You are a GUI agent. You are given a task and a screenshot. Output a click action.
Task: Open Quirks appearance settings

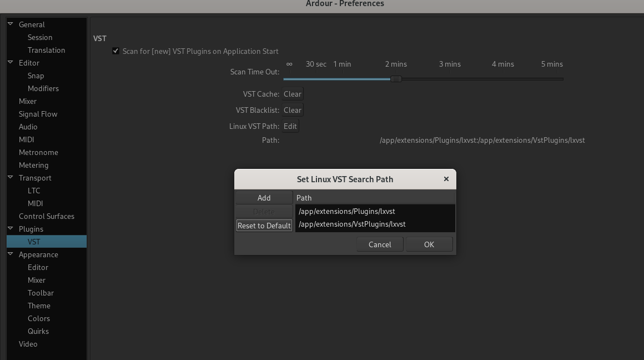[x=38, y=331]
